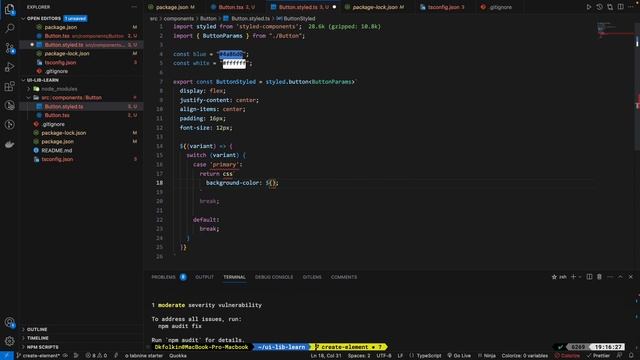Open README.md in the file tree
Viewport: 640px width, 360px height.
click(x=57, y=150)
